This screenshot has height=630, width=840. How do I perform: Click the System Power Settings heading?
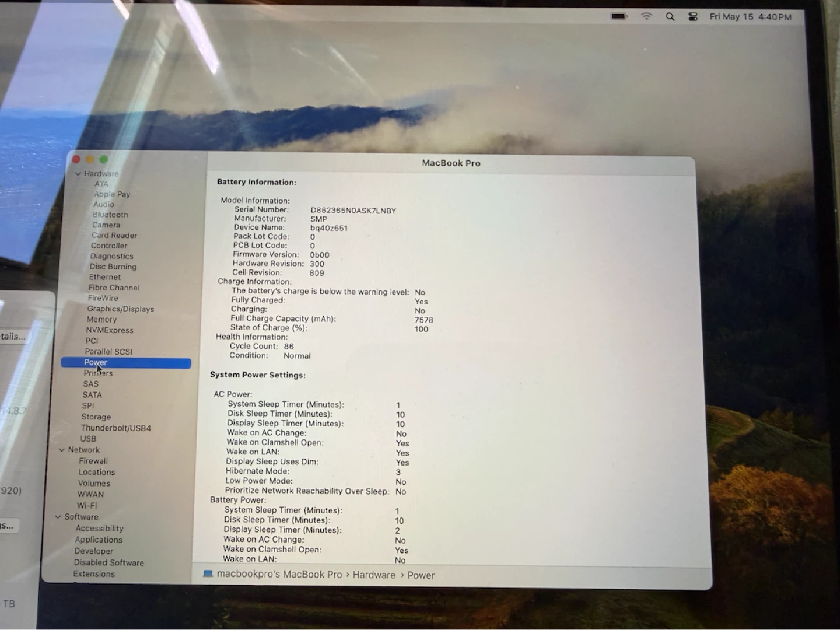tap(258, 374)
